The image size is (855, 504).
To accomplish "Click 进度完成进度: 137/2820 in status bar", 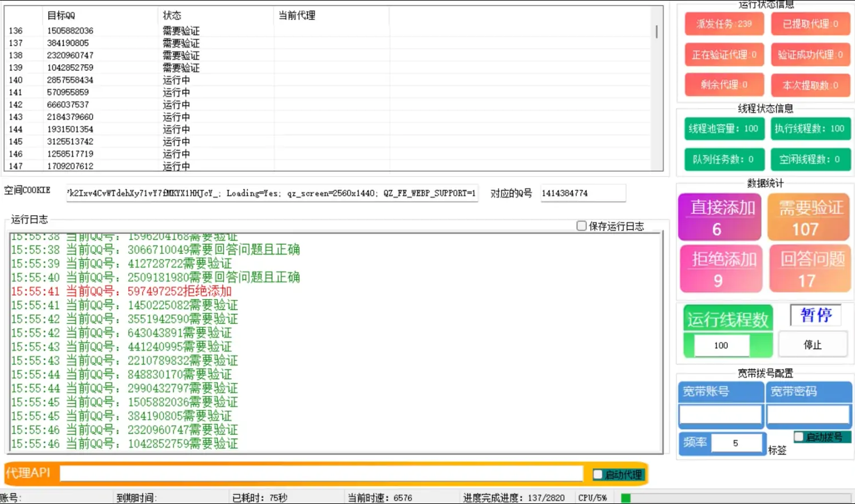I will 514,498.
